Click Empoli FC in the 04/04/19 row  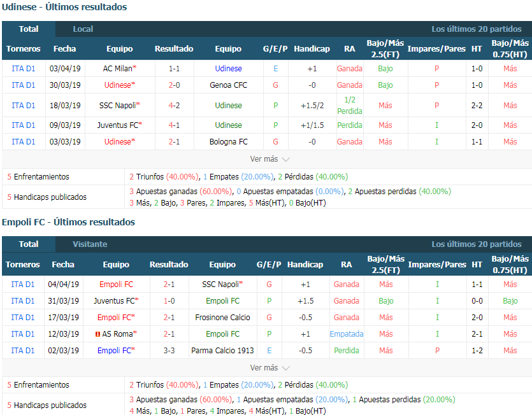tap(116, 284)
